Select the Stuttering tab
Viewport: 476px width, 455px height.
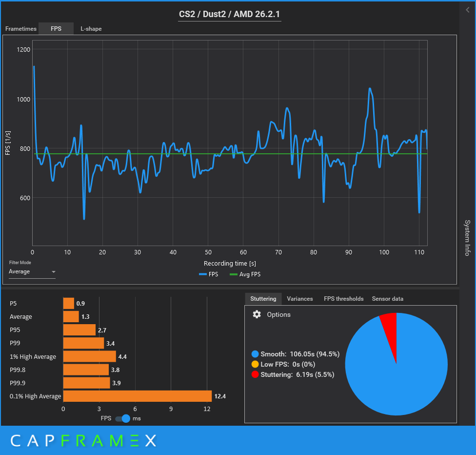pos(263,299)
